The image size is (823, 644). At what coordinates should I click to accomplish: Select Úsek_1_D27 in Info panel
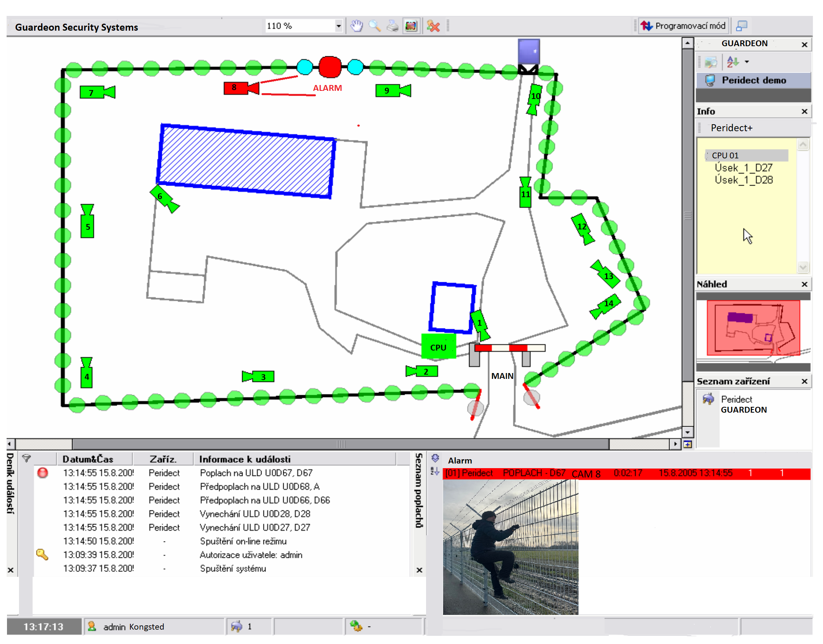point(743,168)
